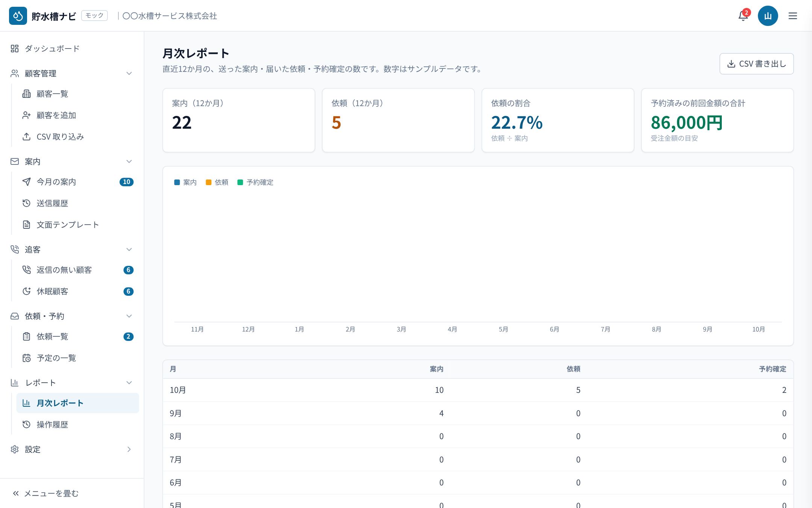Toggle the 依頼 series in chart legend

tap(217, 182)
